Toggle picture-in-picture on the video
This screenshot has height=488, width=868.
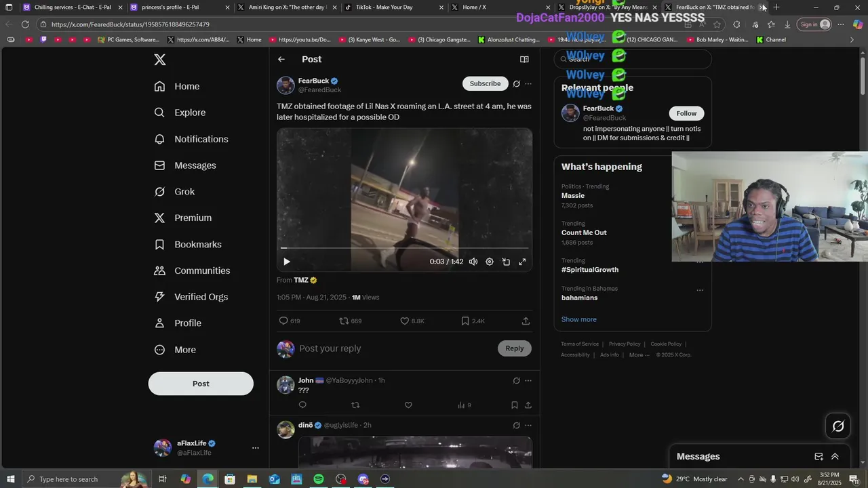(x=506, y=262)
